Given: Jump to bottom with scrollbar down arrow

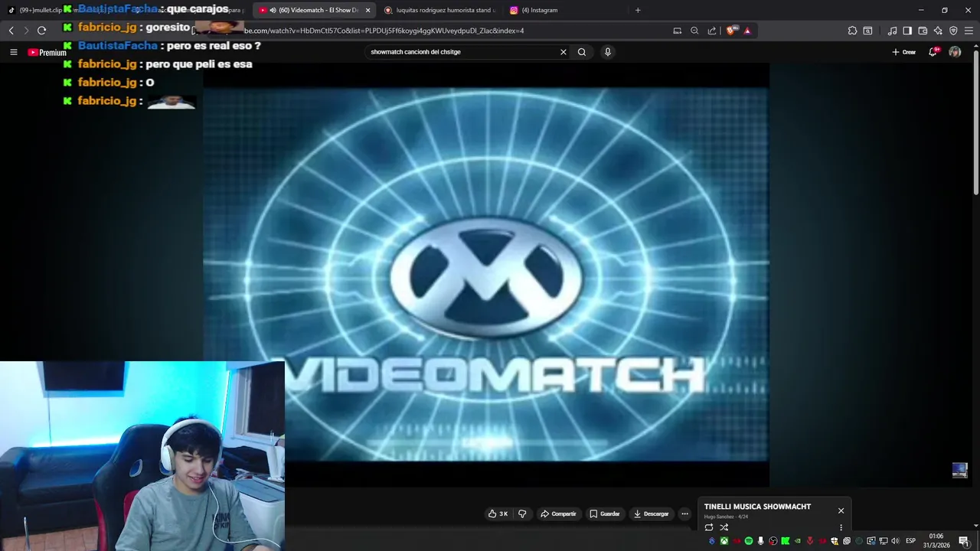Looking at the screenshot, I should (976, 526).
